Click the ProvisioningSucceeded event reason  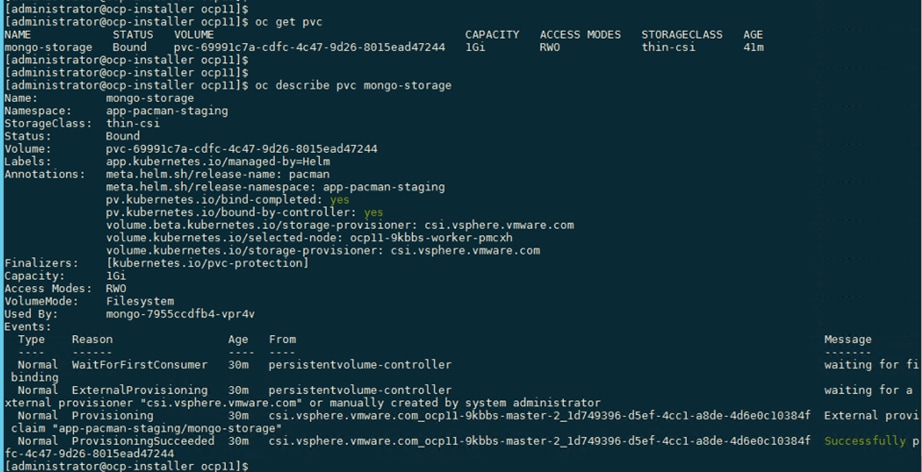(143, 441)
